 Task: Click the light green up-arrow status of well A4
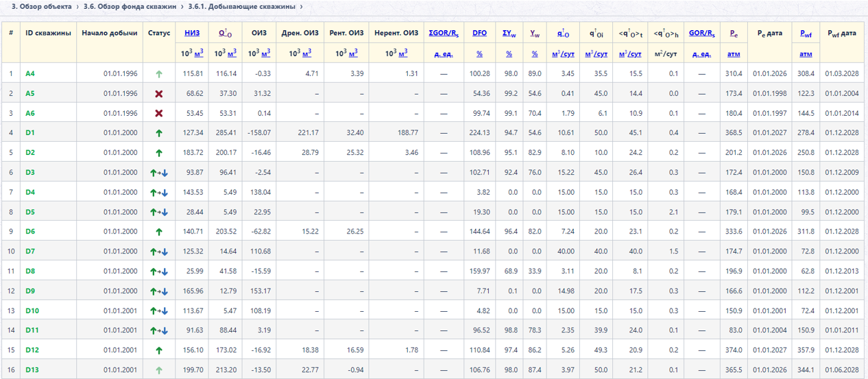tap(159, 73)
